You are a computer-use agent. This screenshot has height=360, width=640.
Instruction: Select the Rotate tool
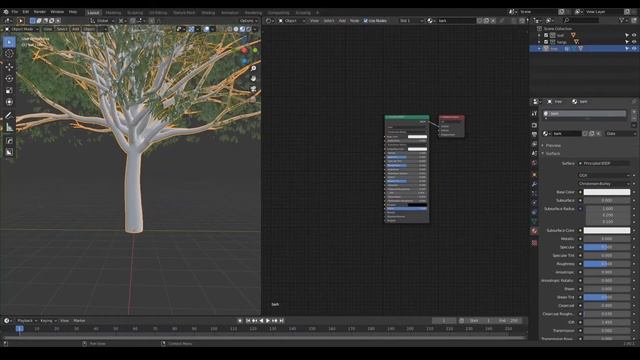(9, 78)
